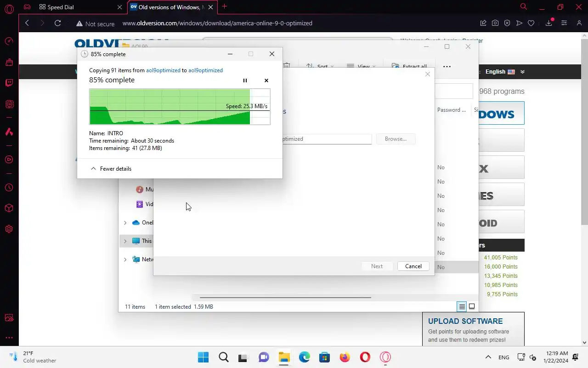Open Twitch panel in sidebar
Image resolution: width=588 pixels, height=368 pixels.
9,83
